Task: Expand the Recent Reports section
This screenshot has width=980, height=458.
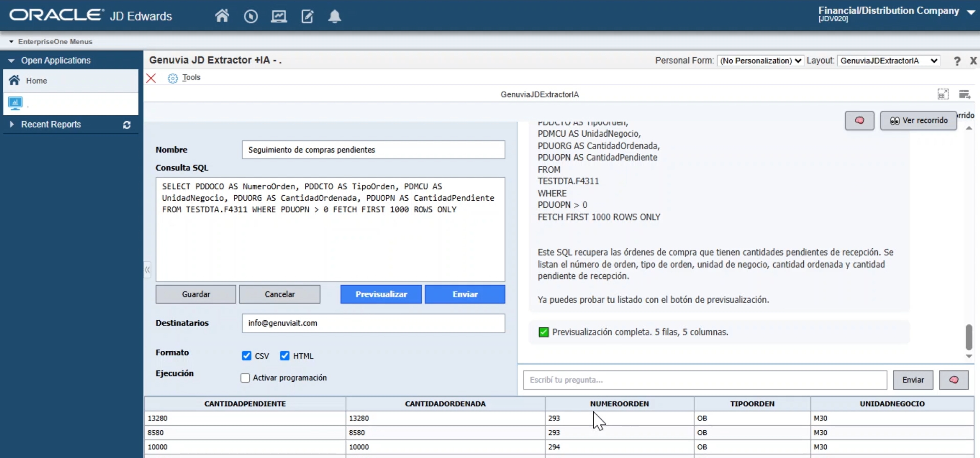Action: [12, 124]
